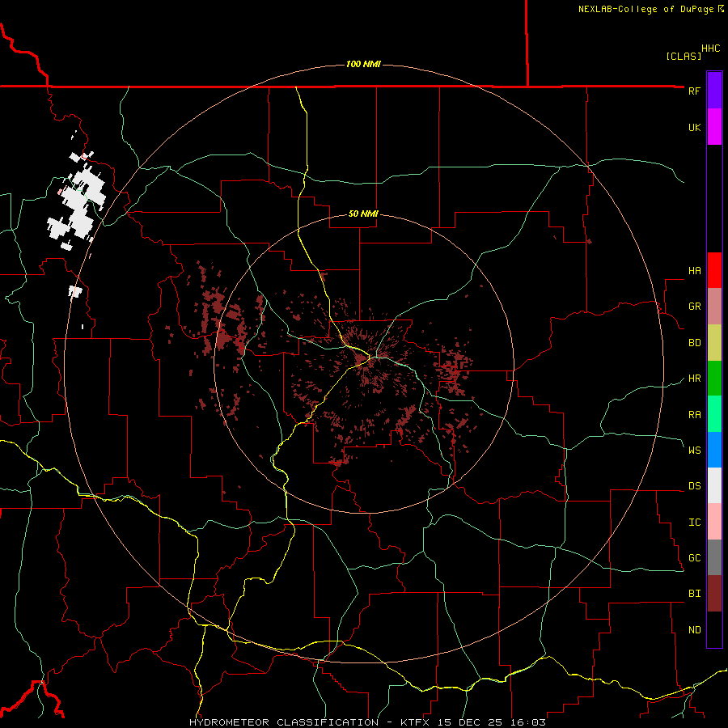Click the BD legend label
This screenshot has width=728, height=728.
click(x=694, y=343)
